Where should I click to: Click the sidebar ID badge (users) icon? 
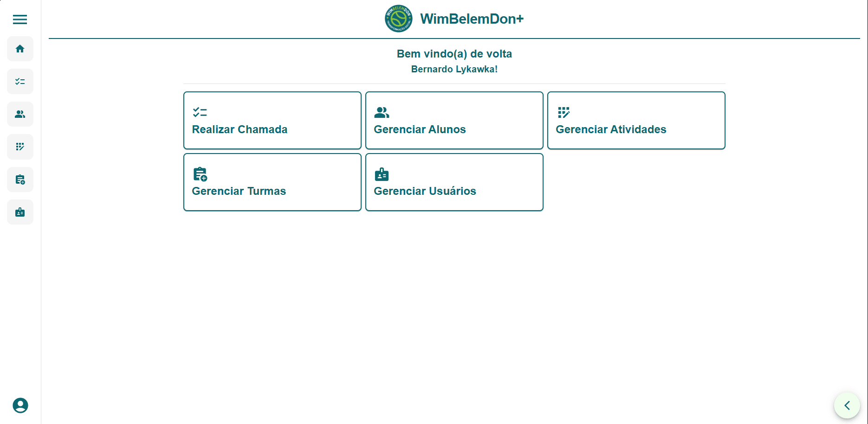tap(20, 212)
